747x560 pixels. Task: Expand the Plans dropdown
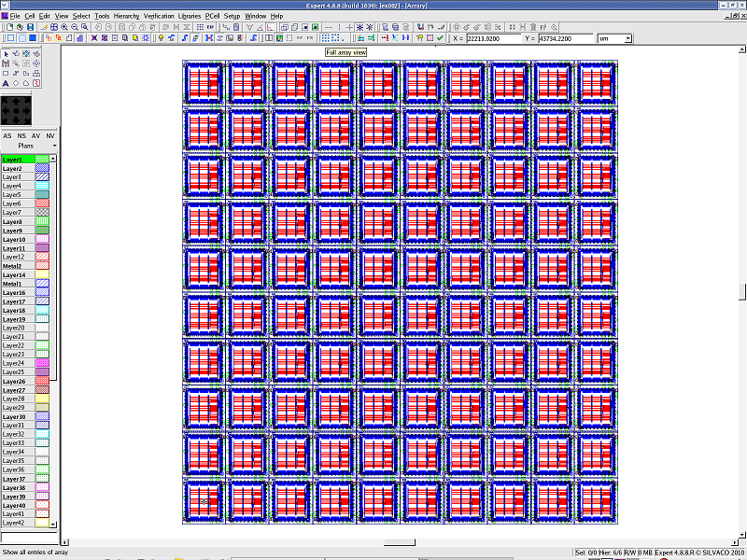click(x=54, y=146)
